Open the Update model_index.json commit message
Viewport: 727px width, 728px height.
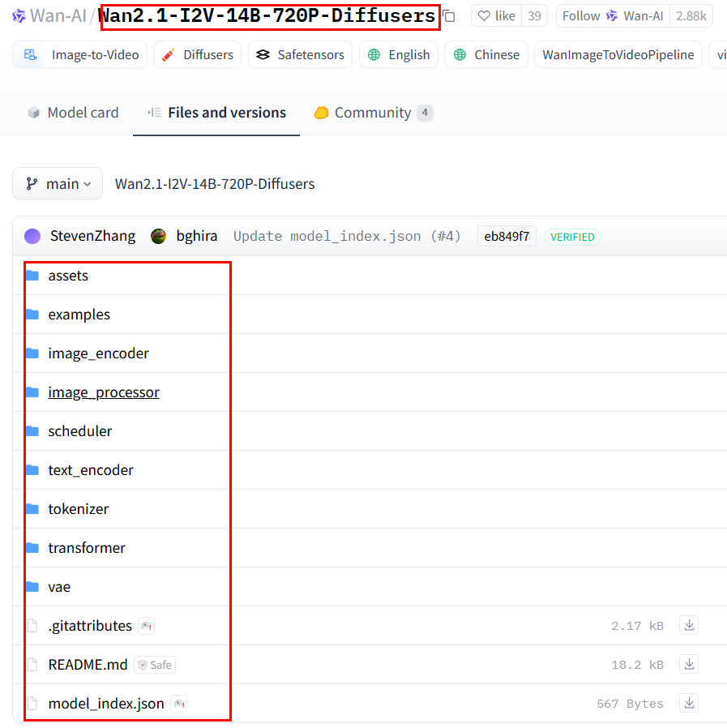(x=347, y=237)
